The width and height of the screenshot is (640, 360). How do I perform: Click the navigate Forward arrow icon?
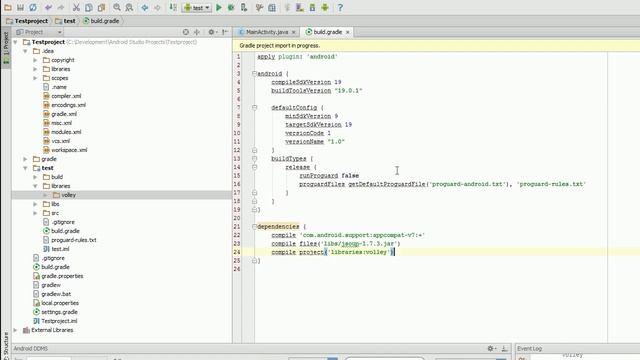coord(157,7)
